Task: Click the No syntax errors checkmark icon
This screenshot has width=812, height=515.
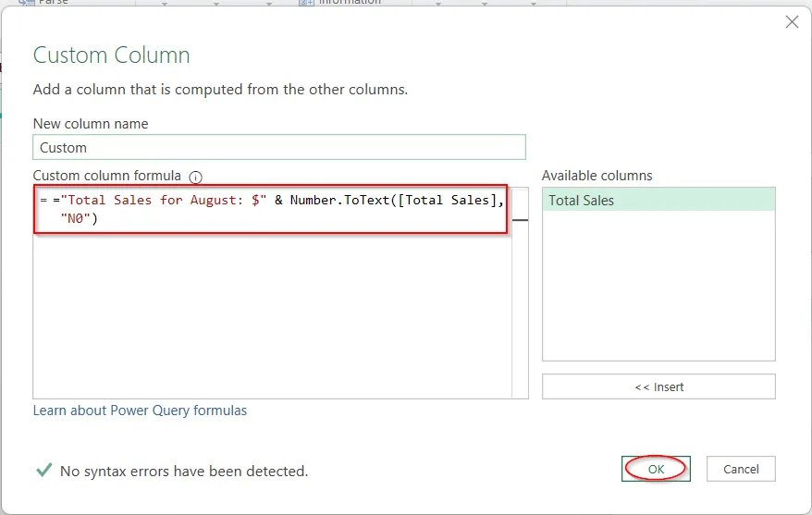Action: 44,470
